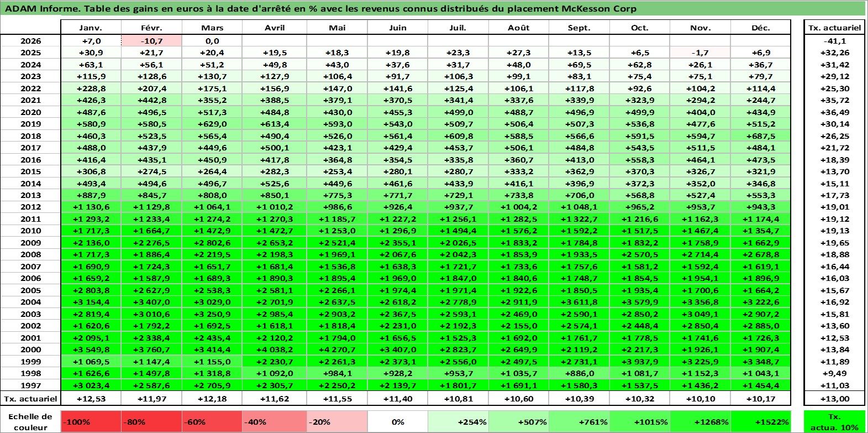Select the 2026 year row label
868x433 pixels.
pyautogui.click(x=30, y=41)
